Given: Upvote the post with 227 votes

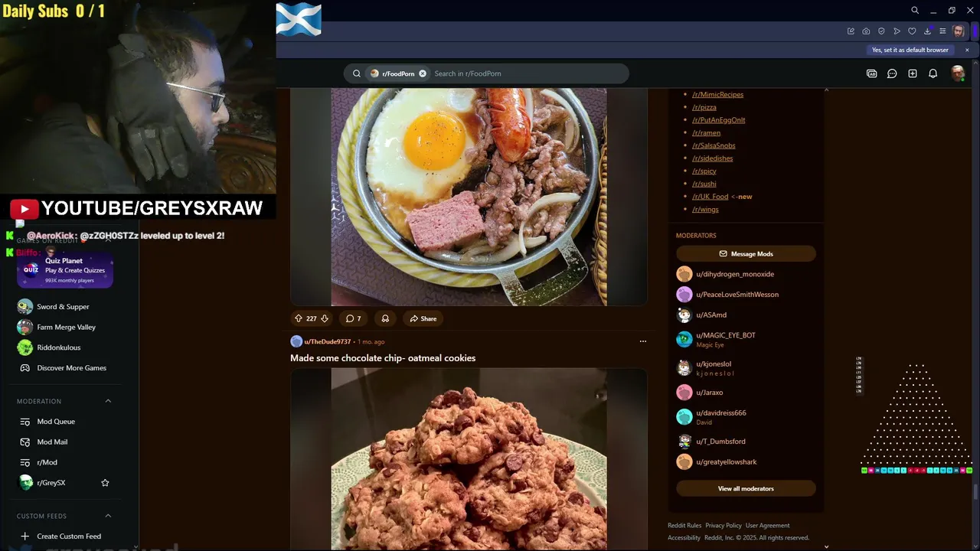Looking at the screenshot, I should (299, 318).
